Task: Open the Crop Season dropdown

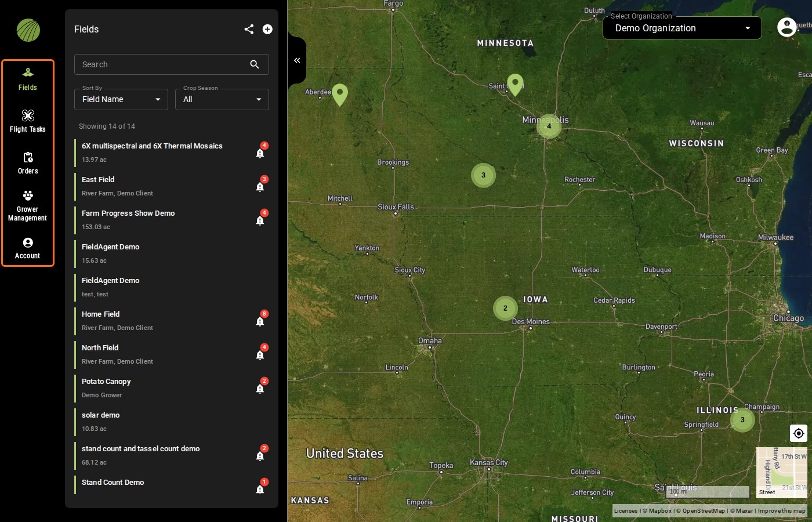Action: 222,99
